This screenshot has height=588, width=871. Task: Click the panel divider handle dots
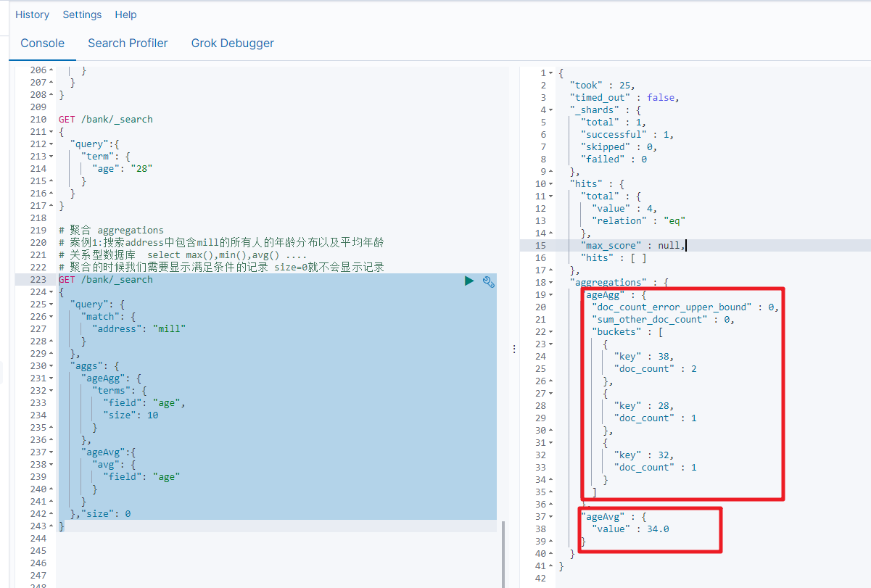pos(514,349)
